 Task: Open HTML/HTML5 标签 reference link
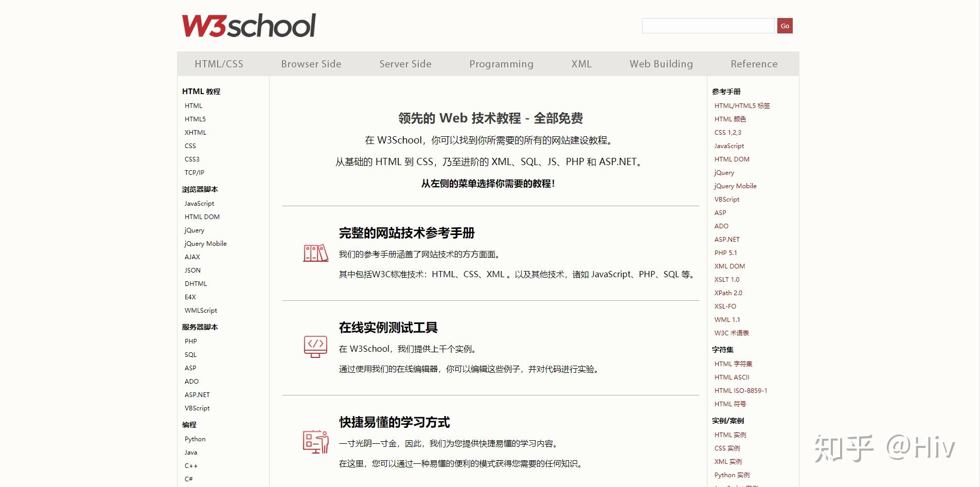742,105
